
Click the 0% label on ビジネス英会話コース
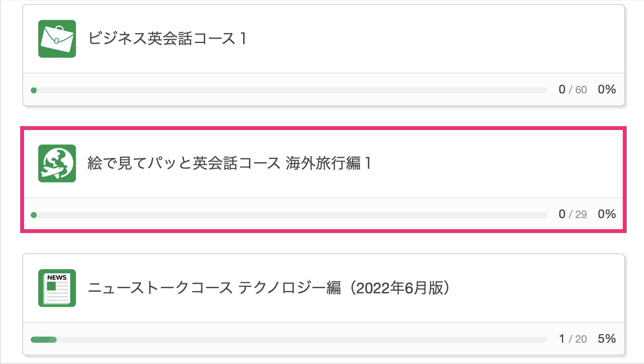point(606,90)
